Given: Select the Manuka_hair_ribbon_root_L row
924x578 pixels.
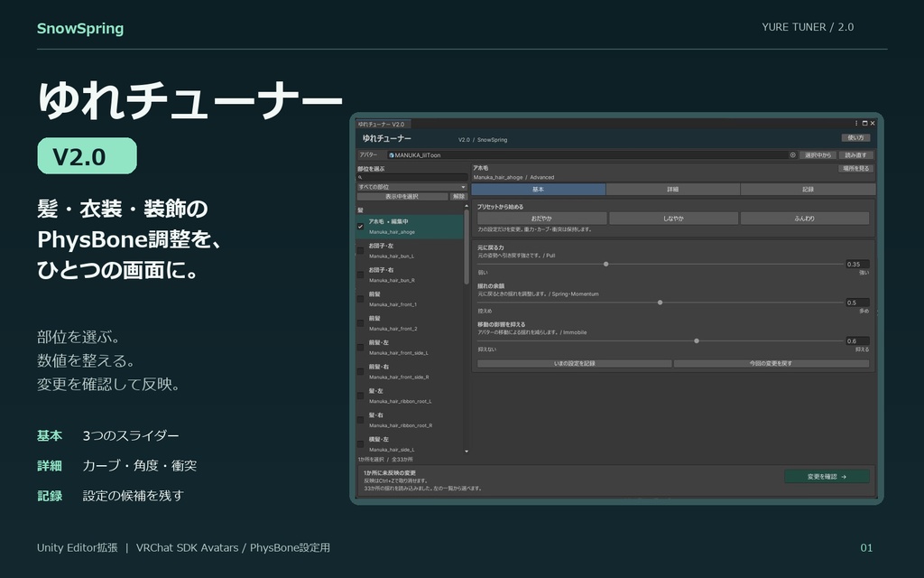Looking at the screenshot, I should click(410, 396).
